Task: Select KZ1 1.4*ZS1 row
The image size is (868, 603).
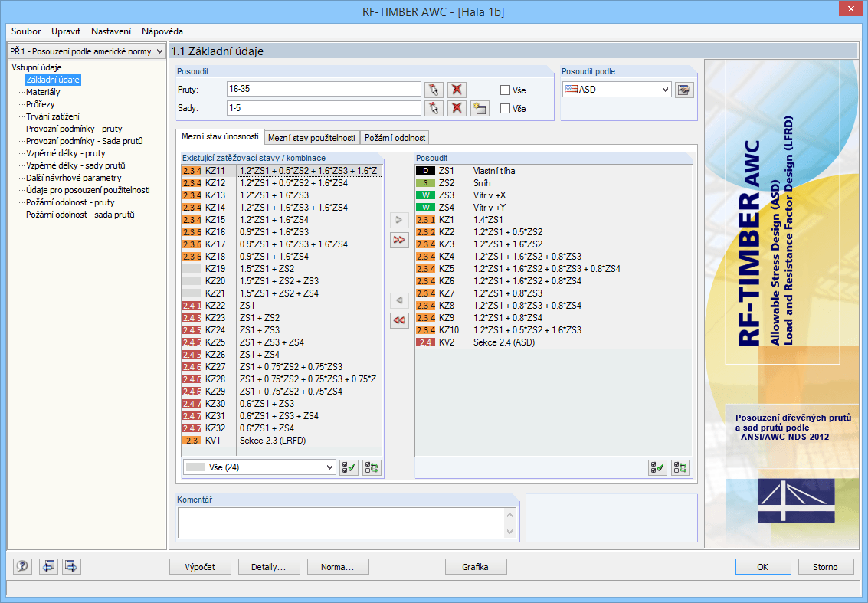Action: pos(554,220)
